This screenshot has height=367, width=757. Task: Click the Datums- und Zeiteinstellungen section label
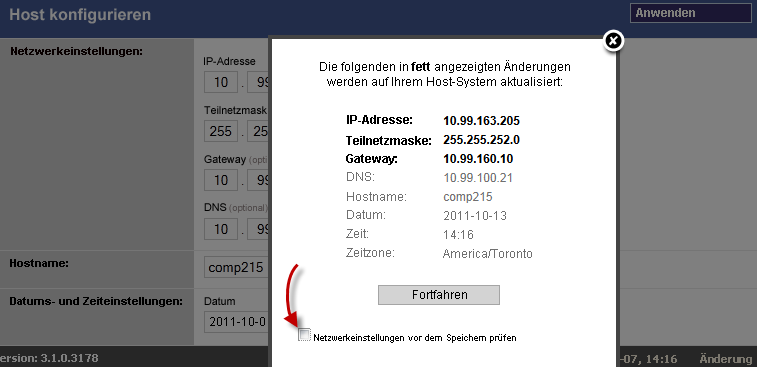96,301
